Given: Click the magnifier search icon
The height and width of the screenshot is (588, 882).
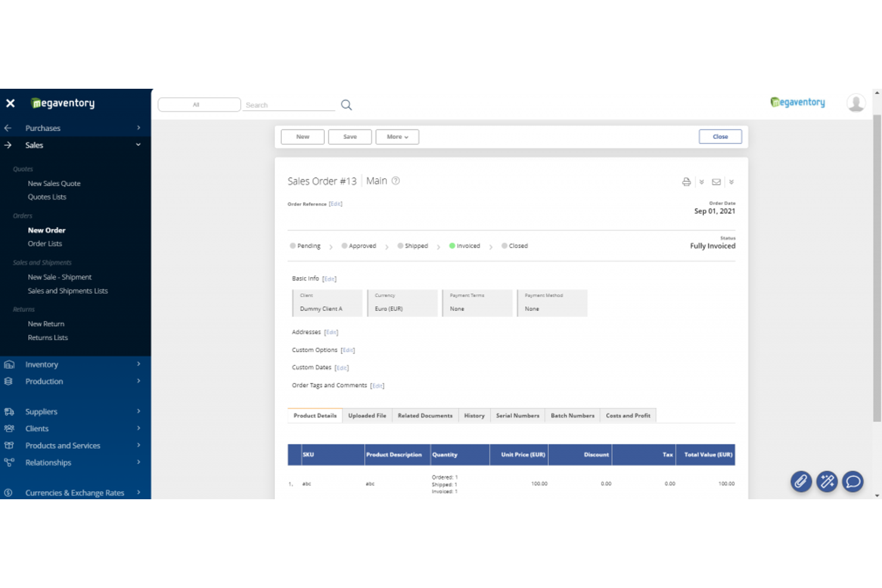Looking at the screenshot, I should [346, 105].
